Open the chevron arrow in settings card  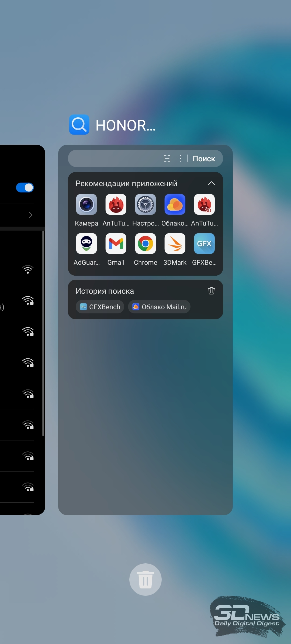click(x=30, y=215)
